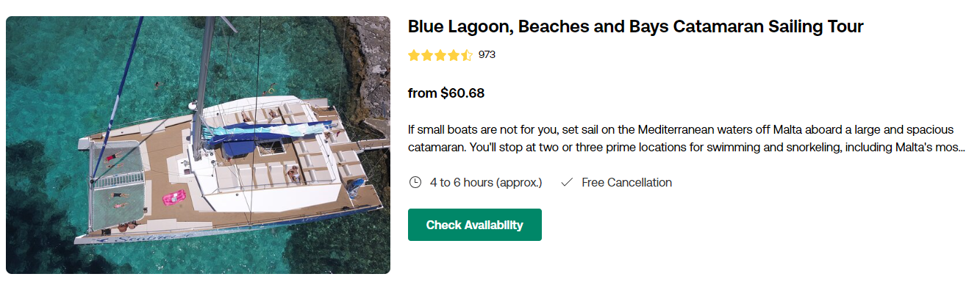980x296 pixels.
Task: Click the from $60.68 price
Action: coord(446,93)
